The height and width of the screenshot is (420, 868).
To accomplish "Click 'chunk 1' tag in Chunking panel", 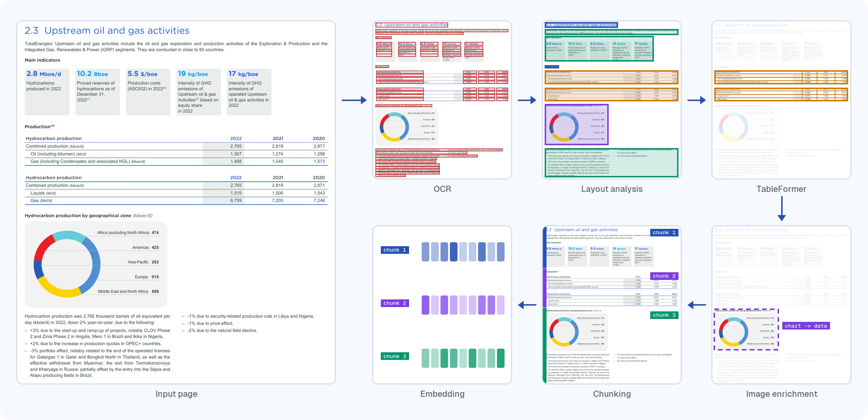I will [x=664, y=232].
